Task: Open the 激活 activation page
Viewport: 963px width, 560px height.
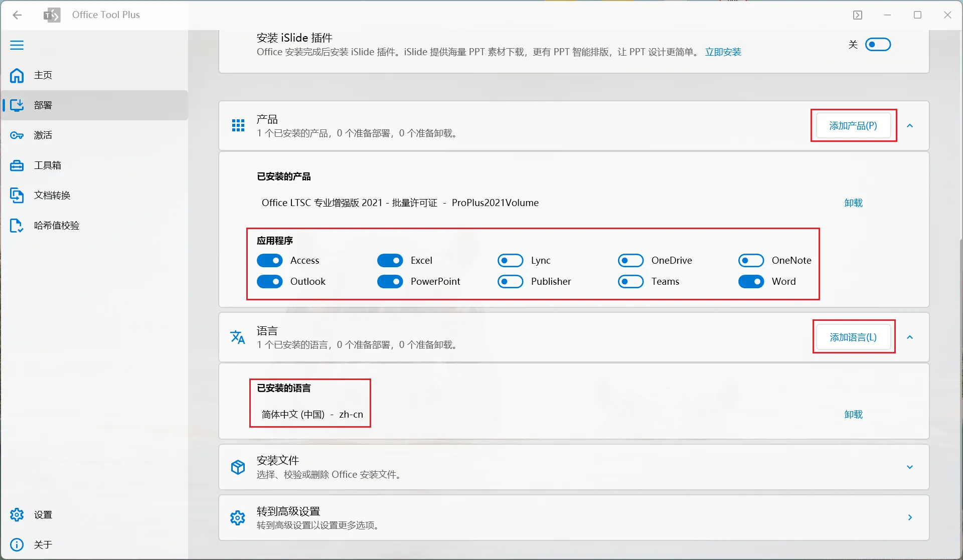Action: coord(43,135)
